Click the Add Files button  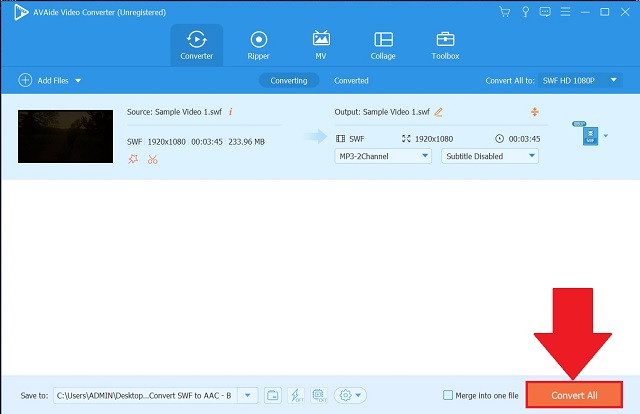(x=43, y=80)
